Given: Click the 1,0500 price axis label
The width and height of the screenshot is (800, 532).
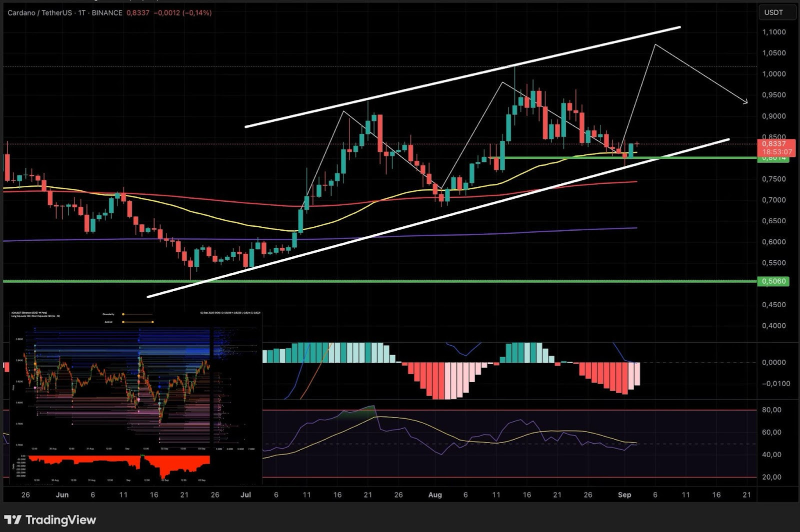Looking at the screenshot, I should pyautogui.click(x=773, y=53).
